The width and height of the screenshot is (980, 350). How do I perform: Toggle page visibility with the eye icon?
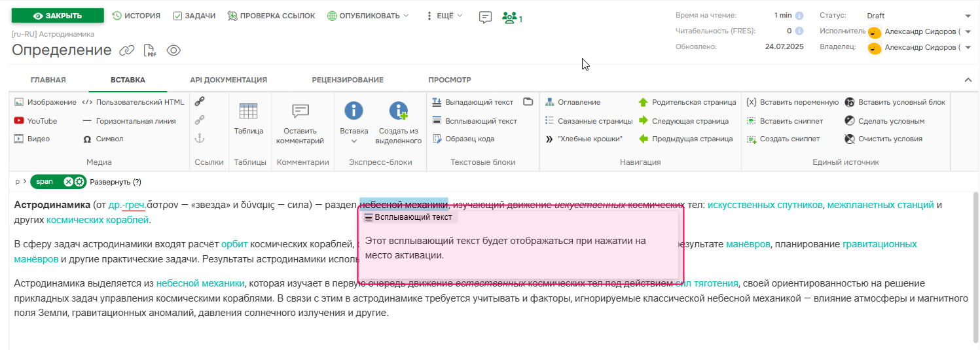(173, 50)
